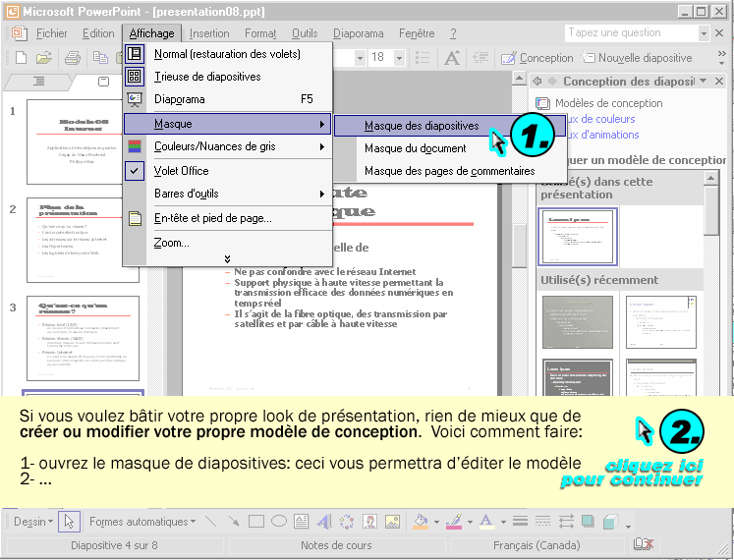The image size is (734, 560).
Task: Switch to the outline tab icon
Action: tap(39, 82)
